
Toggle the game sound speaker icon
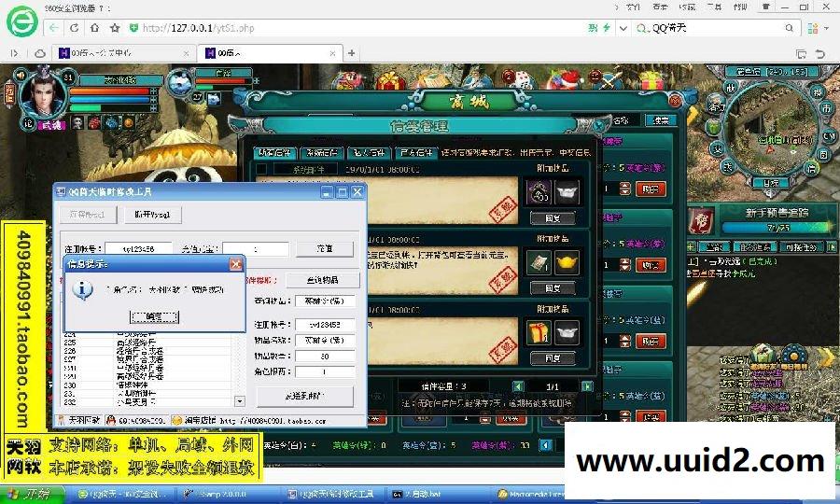pos(21,75)
